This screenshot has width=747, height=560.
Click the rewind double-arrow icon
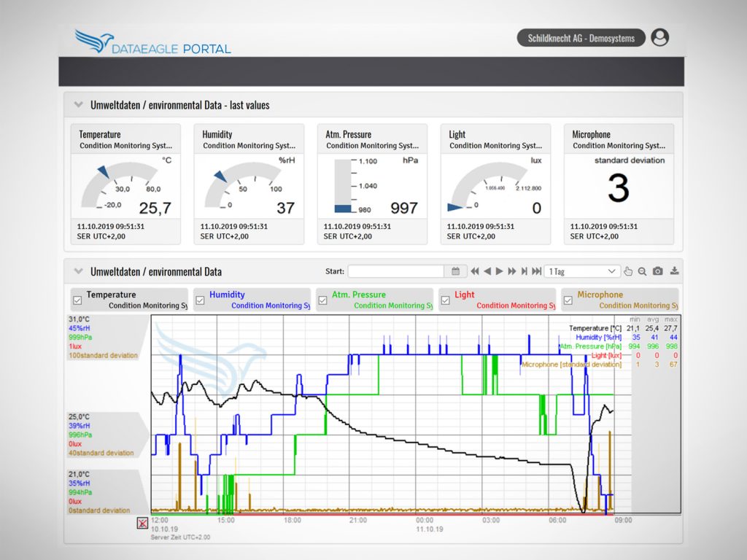475,271
